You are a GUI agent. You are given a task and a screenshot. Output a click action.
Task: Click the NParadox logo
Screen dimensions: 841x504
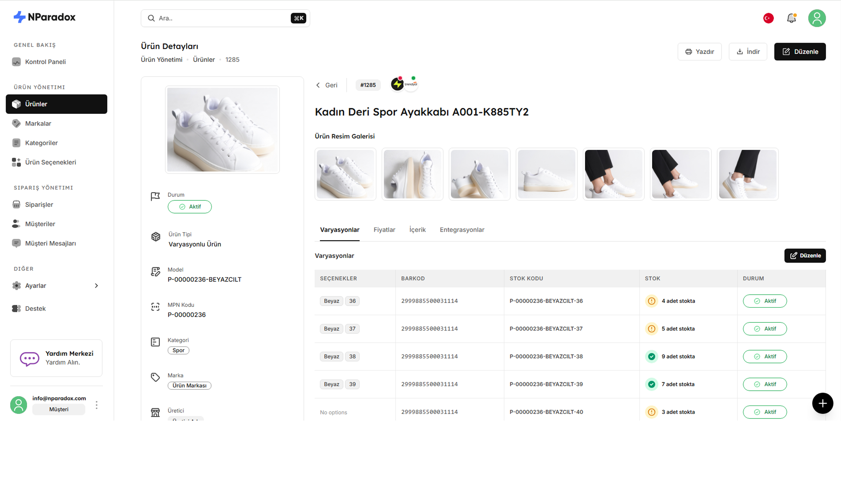click(x=45, y=17)
